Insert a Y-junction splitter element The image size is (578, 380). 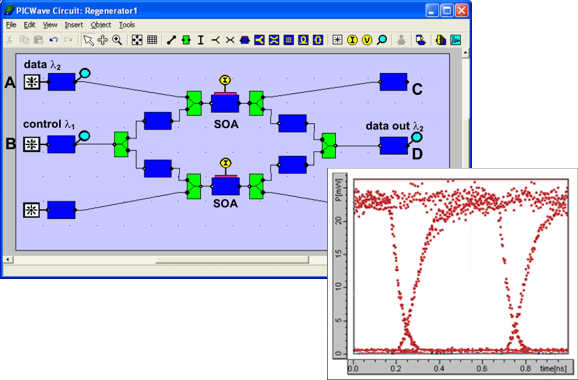(259, 40)
